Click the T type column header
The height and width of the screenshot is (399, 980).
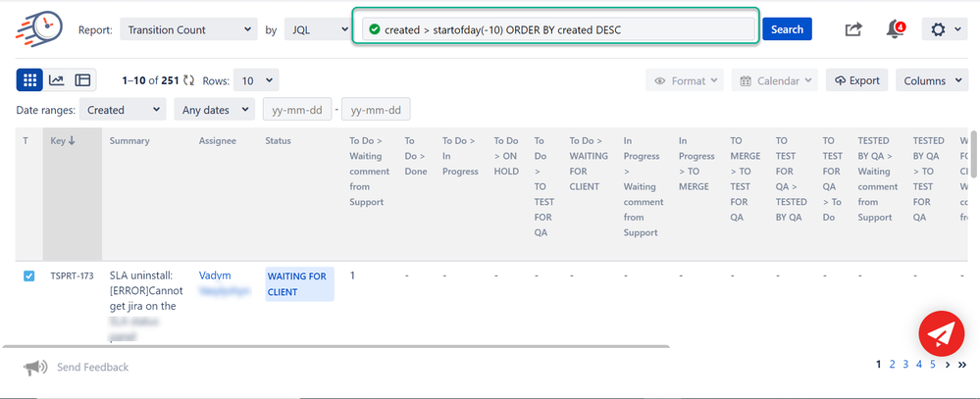pos(26,140)
